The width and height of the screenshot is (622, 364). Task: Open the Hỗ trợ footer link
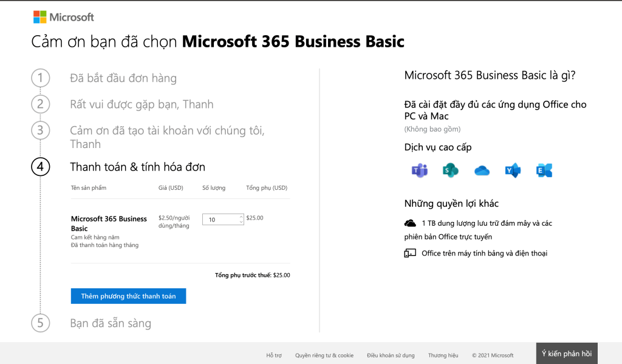[274, 356]
